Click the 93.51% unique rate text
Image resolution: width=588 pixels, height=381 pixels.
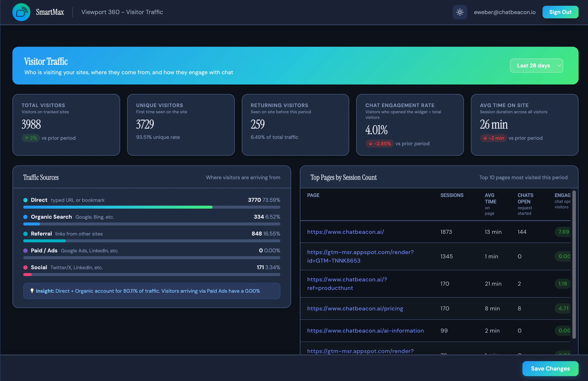(158, 137)
